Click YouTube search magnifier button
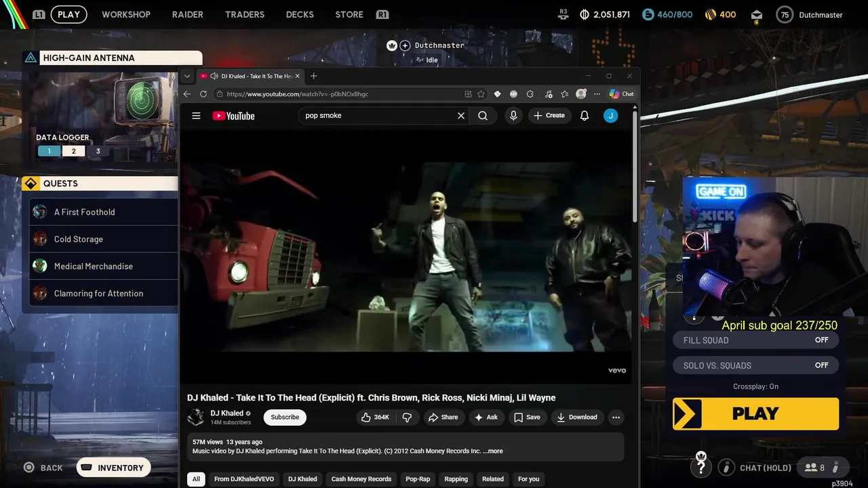Screen dimensions: 868x488 tap(483, 116)
